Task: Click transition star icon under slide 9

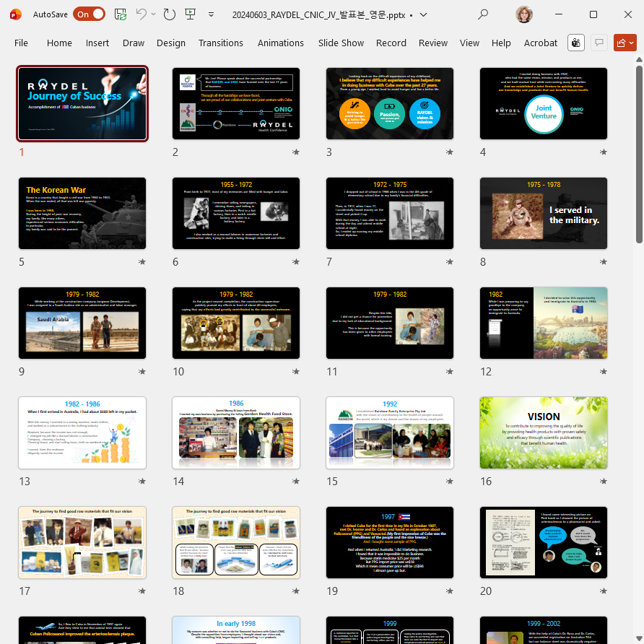Action: click(x=142, y=371)
